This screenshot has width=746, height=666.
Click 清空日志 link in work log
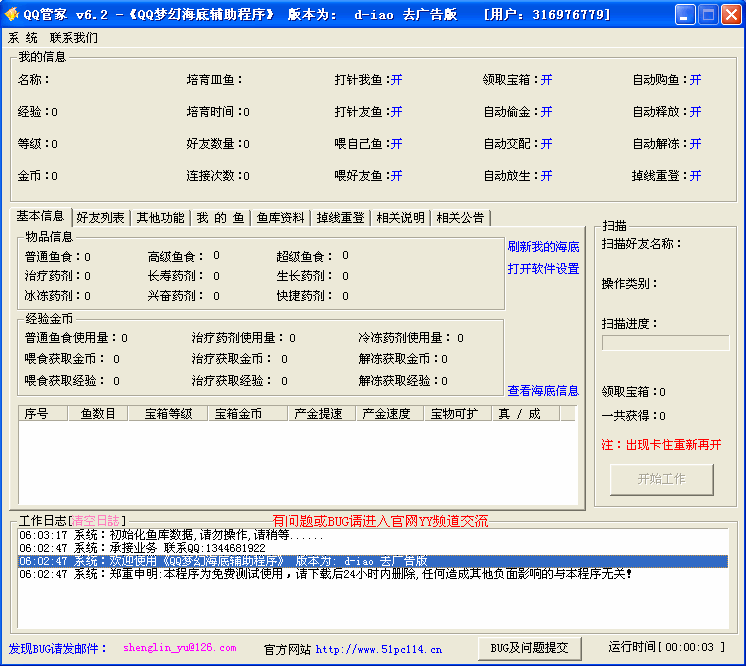coord(96,521)
